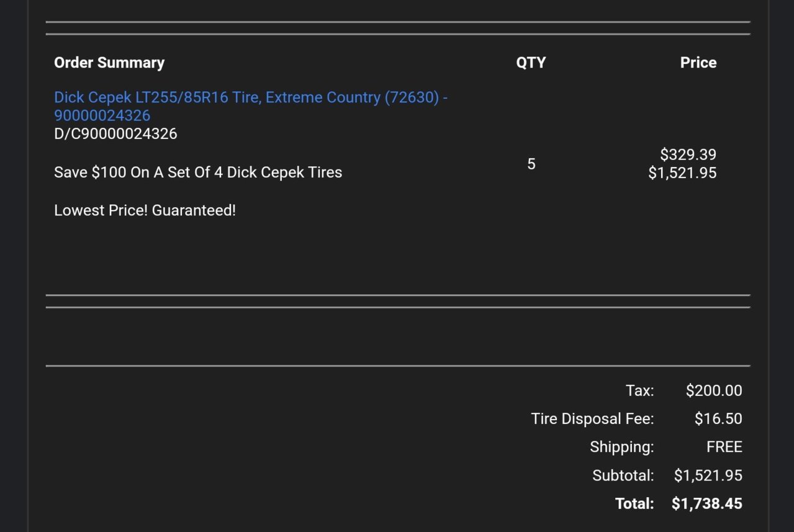The image size is (794, 532).
Task: Click the Lowest Price! Guaranteed! text
Action: (x=145, y=210)
